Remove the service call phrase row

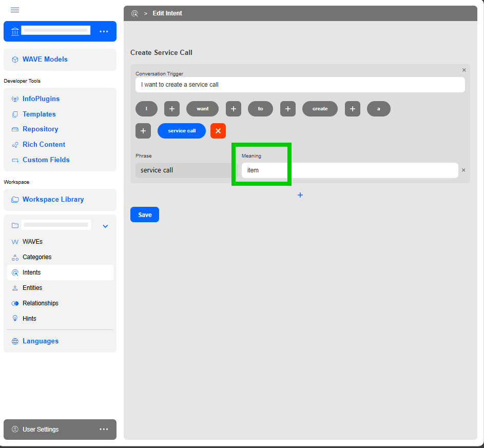click(463, 170)
